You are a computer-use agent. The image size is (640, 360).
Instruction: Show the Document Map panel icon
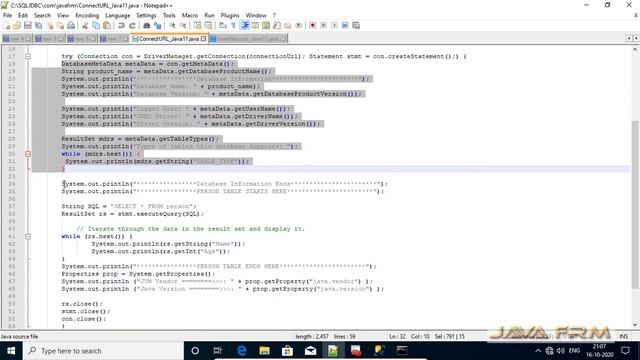(266, 25)
